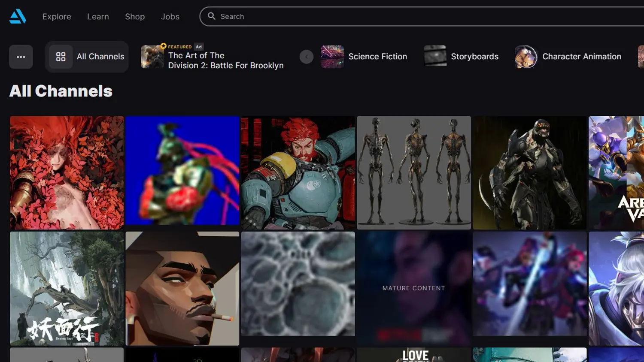Click the All Channels grid icon
Image resolution: width=644 pixels, height=362 pixels.
61,57
